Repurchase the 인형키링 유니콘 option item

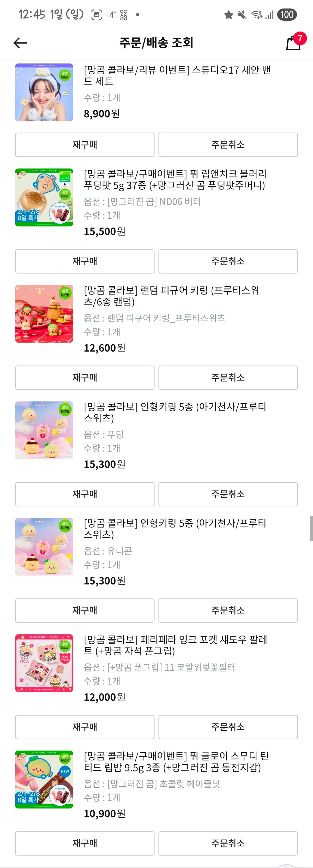(x=85, y=610)
